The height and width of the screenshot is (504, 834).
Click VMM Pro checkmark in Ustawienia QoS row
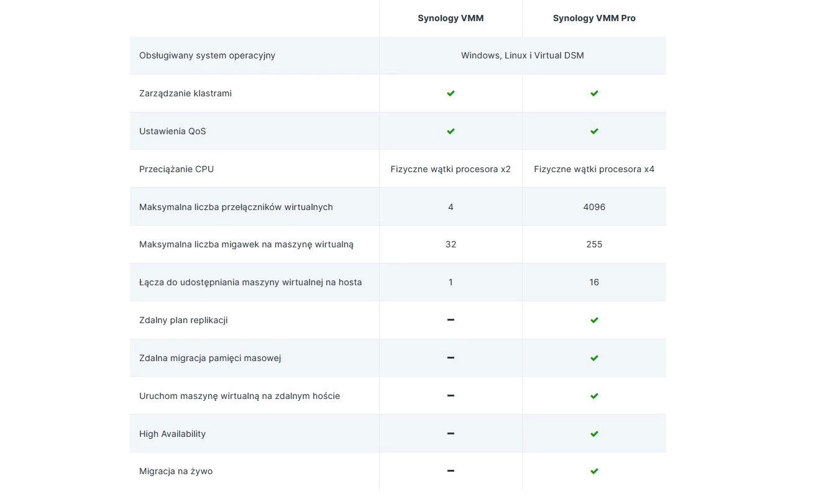[x=594, y=131]
